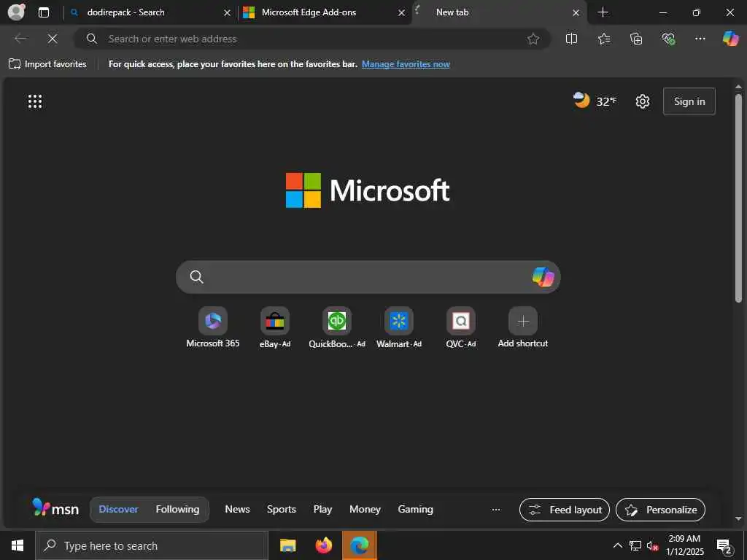This screenshot has height=560, width=747.
Task: Open the Edge profile avatar icon
Action: [x=16, y=12]
